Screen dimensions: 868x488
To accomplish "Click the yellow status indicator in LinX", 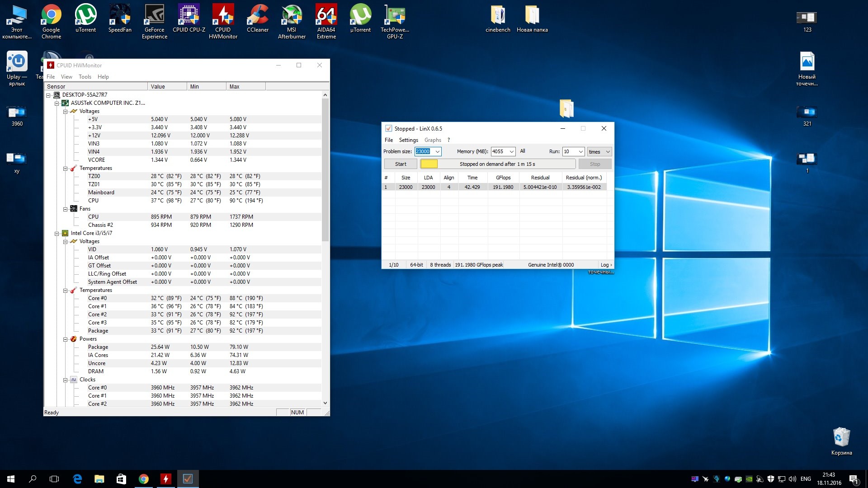I will tap(429, 164).
